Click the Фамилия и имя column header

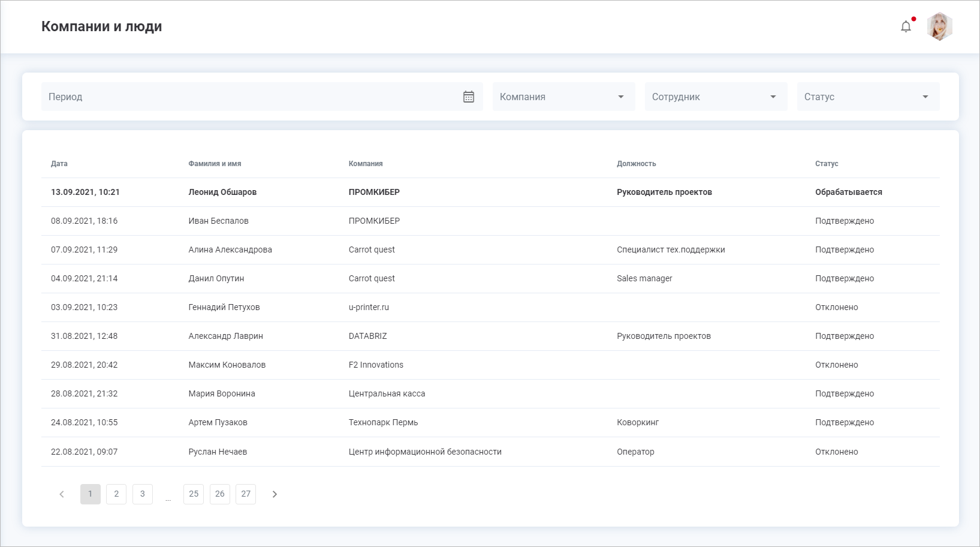215,164
